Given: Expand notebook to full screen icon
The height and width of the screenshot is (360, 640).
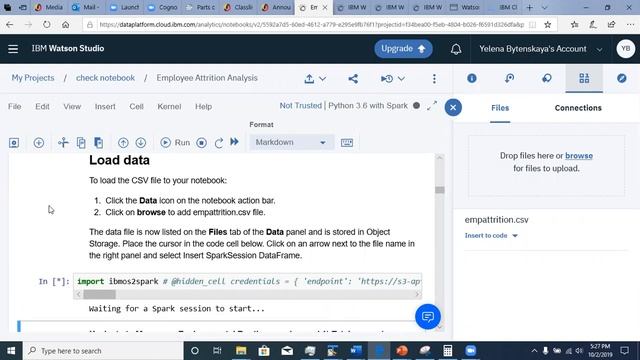Looking at the screenshot, I should click(432, 106).
